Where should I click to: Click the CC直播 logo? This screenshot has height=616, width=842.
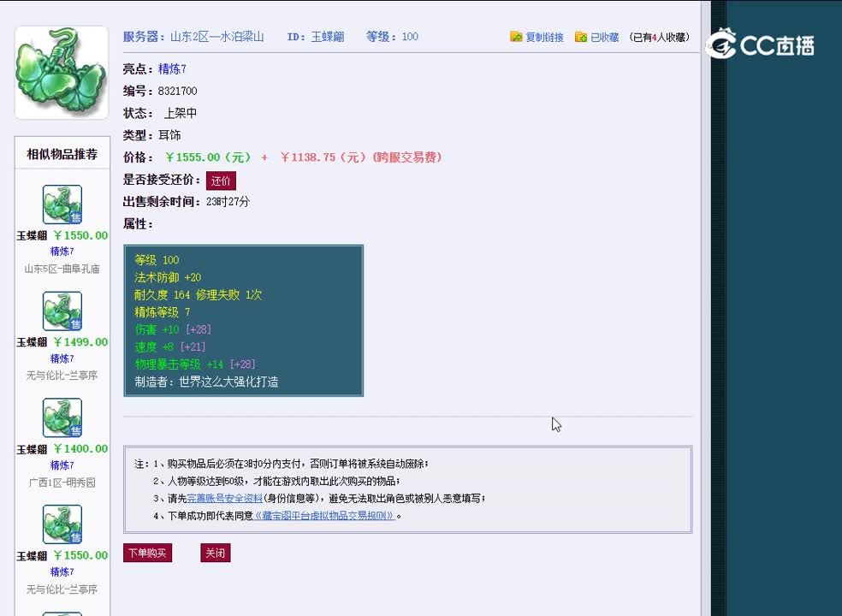(x=760, y=44)
